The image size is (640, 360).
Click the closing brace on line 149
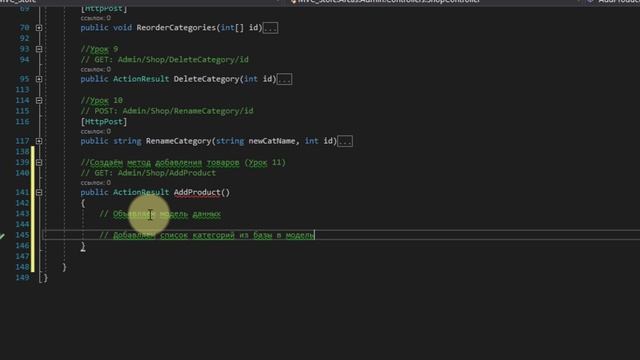tap(45, 278)
